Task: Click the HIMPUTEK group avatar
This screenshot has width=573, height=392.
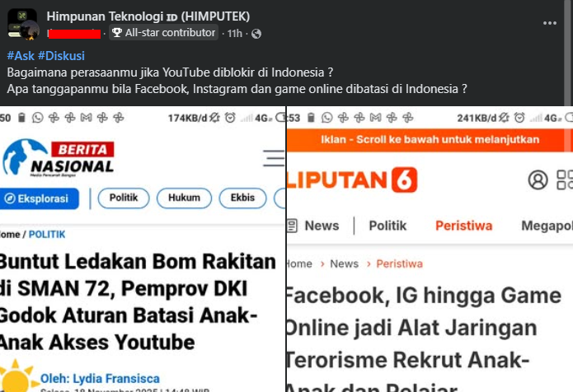Action: [22, 24]
